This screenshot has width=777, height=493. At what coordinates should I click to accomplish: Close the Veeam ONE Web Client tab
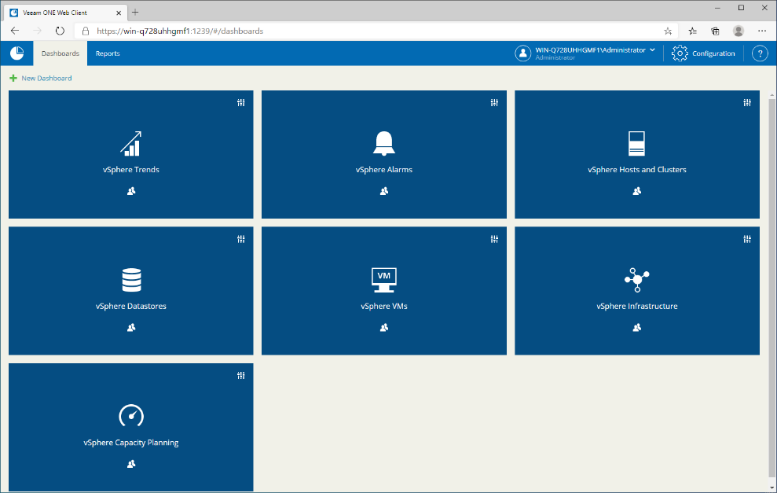point(118,13)
